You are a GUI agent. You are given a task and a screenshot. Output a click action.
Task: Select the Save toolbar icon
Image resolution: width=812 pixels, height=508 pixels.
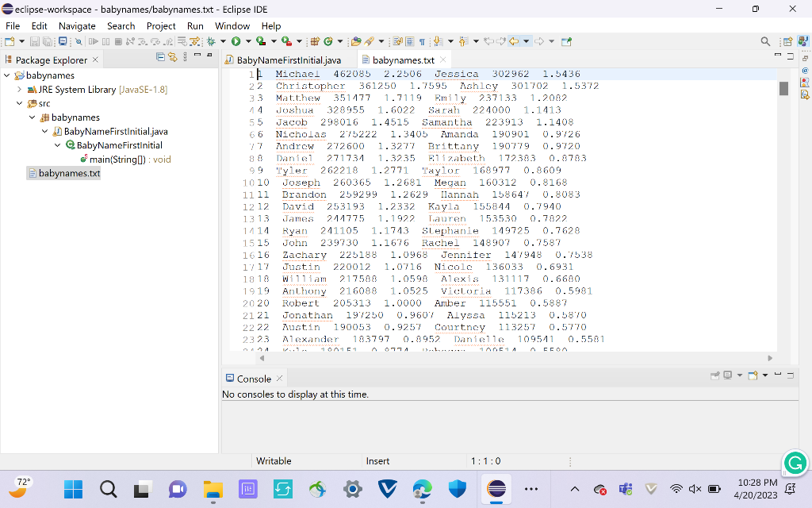point(35,40)
